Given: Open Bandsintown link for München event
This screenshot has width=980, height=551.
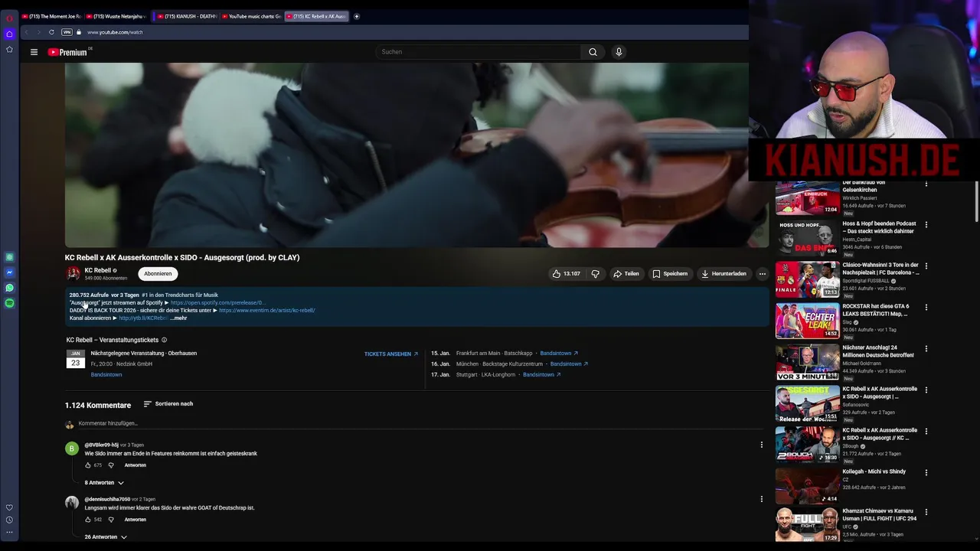Looking at the screenshot, I should [569, 364].
